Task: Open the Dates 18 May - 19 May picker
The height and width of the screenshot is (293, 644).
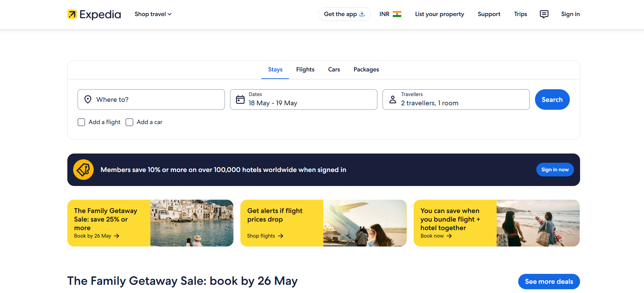Action: click(304, 99)
